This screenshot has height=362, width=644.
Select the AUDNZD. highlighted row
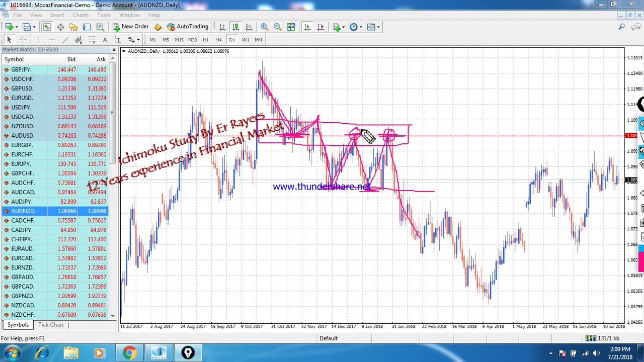pos(55,211)
